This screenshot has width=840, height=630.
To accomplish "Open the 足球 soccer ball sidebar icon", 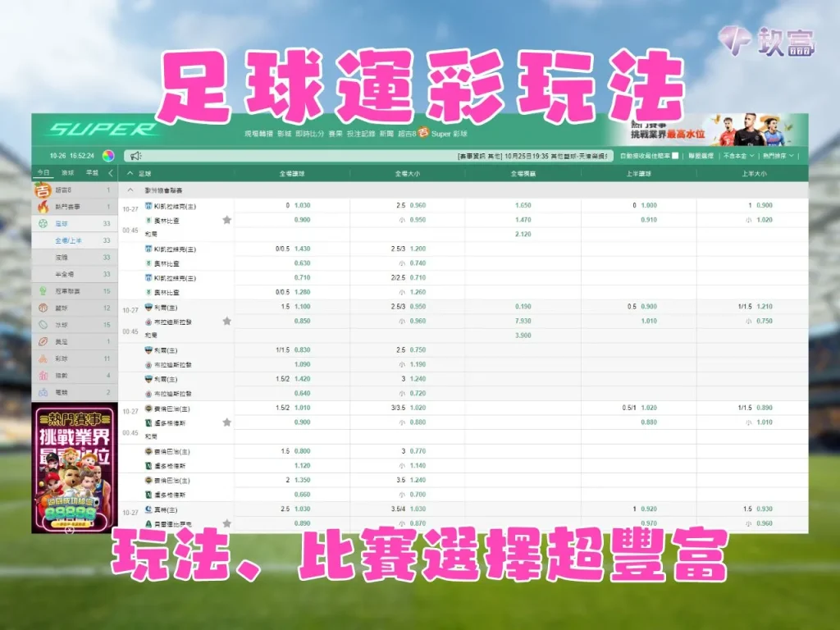I will click(x=42, y=223).
